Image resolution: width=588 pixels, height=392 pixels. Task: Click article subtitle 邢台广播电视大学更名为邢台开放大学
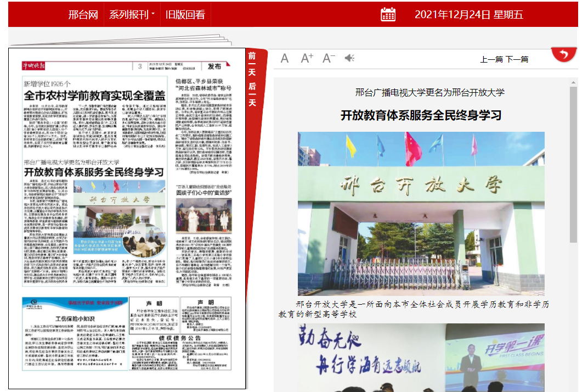(x=429, y=92)
